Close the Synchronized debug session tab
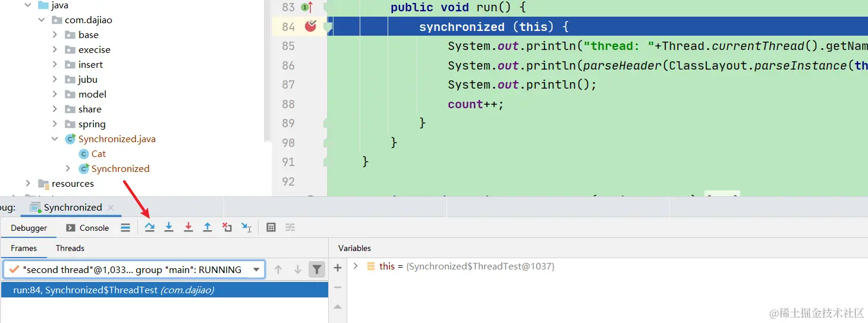The width and height of the screenshot is (868, 323). pos(110,207)
